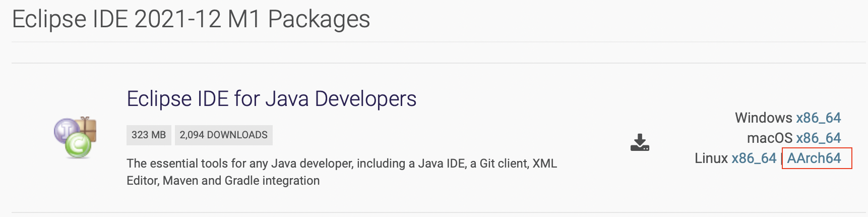868x217 pixels.
Task: Download the macOS x86_64 build
Action: click(x=818, y=138)
